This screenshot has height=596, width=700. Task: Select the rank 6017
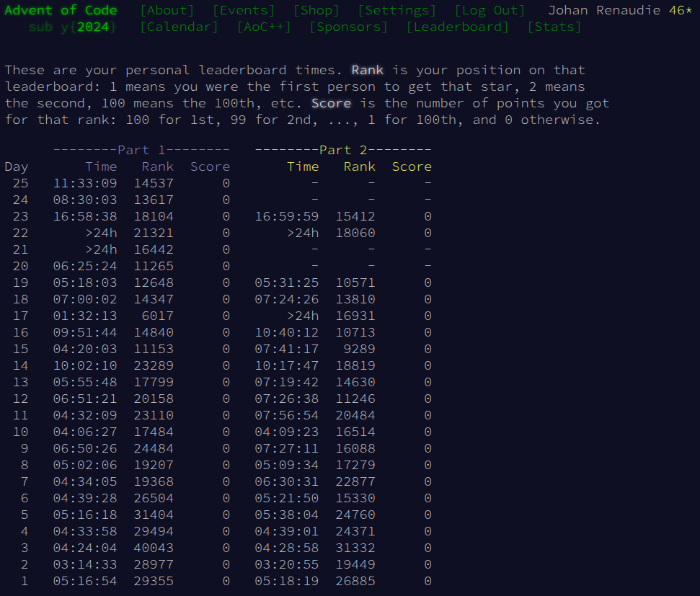pyautogui.click(x=158, y=316)
